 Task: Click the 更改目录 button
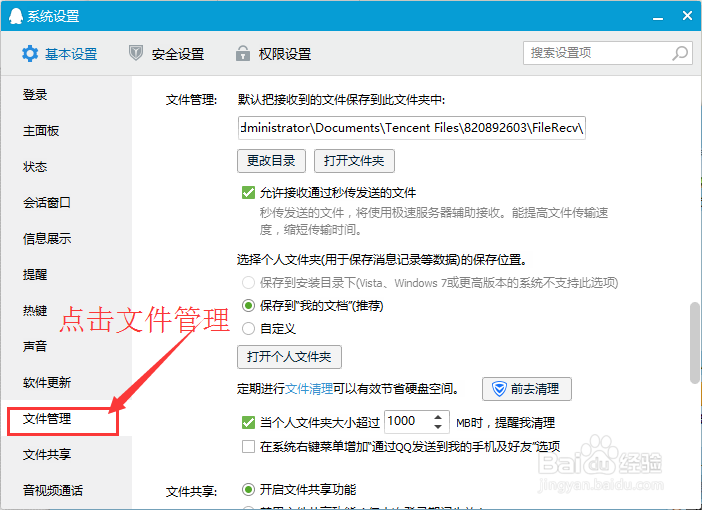coord(271,161)
